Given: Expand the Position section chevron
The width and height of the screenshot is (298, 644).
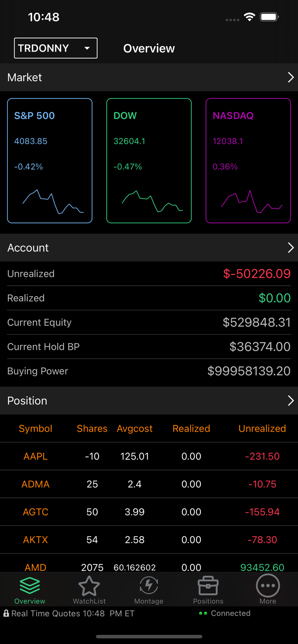Looking at the screenshot, I should [291, 401].
